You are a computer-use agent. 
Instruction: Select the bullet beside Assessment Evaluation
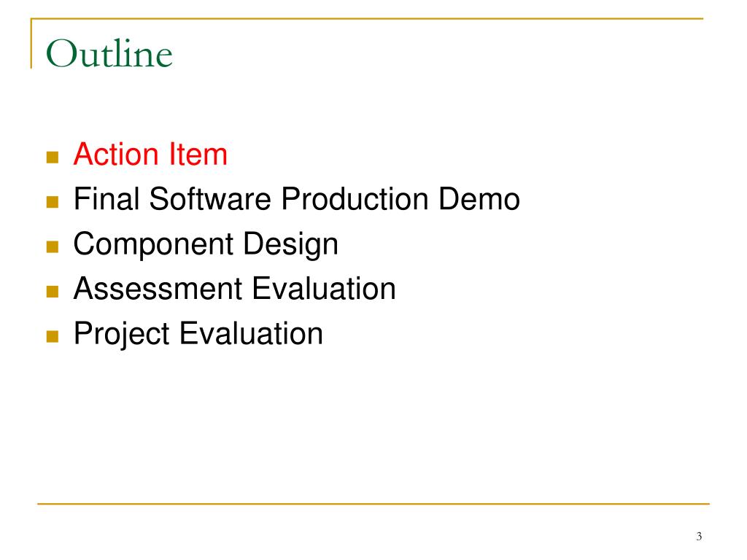53,292
